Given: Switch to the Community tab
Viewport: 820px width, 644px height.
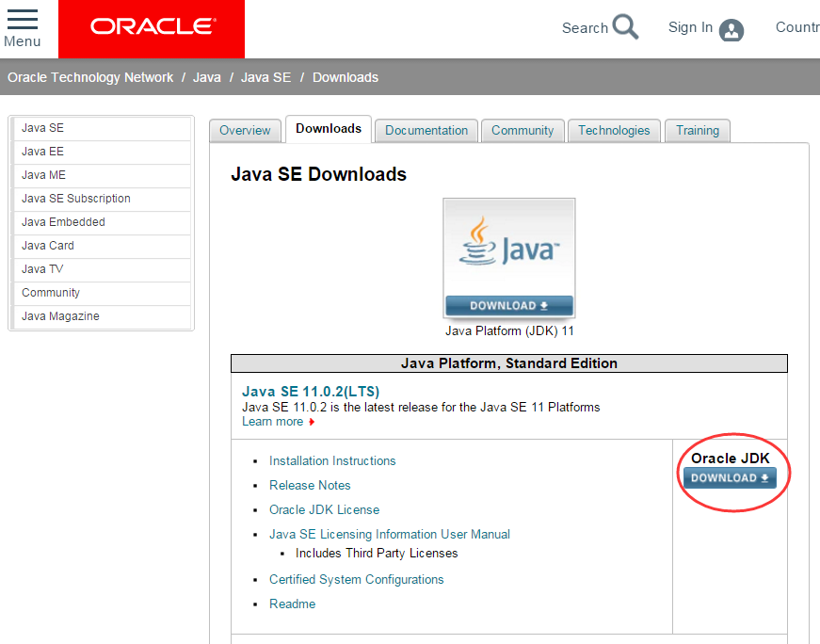Looking at the screenshot, I should [x=523, y=130].
